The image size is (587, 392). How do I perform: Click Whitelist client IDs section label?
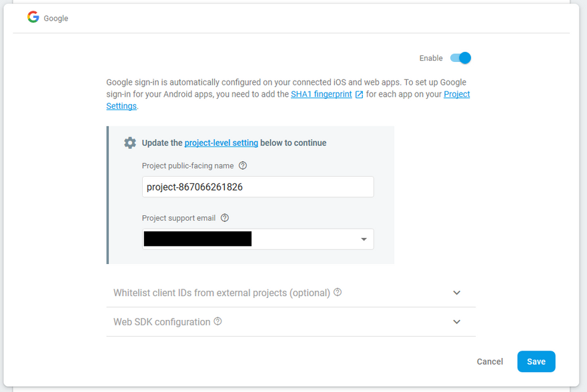pos(221,293)
